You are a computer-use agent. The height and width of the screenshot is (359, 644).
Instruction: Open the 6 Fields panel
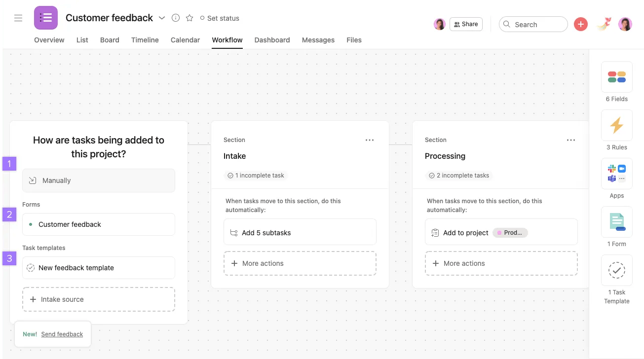(616, 81)
